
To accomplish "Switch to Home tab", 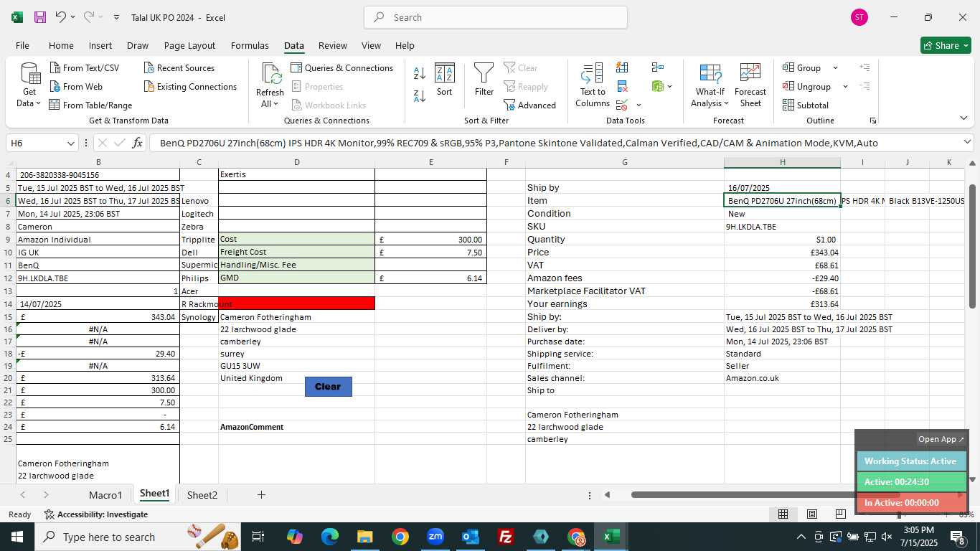I will [x=61, y=45].
